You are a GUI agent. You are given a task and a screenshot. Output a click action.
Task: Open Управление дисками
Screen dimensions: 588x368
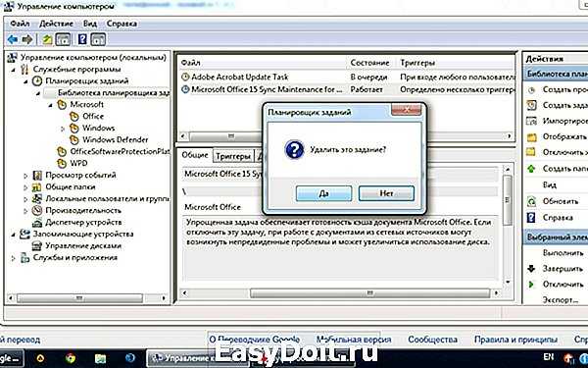click(83, 245)
